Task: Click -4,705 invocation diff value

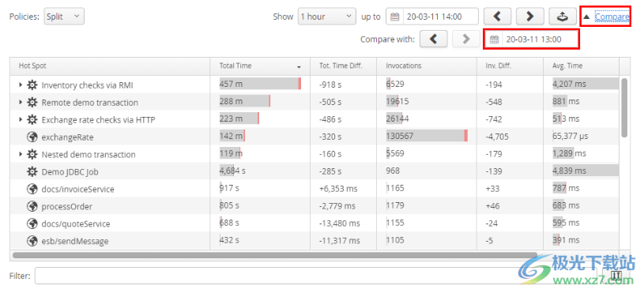Action: pos(497,137)
